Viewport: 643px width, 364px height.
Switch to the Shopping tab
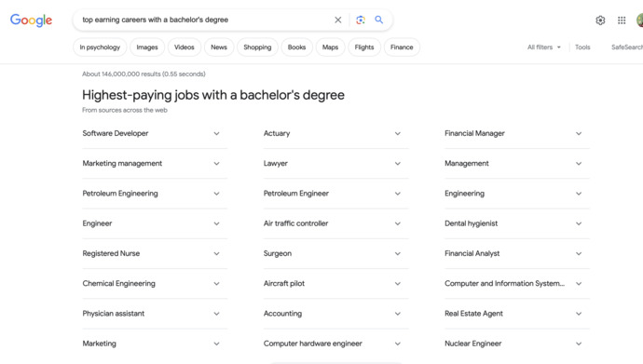point(257,47)
